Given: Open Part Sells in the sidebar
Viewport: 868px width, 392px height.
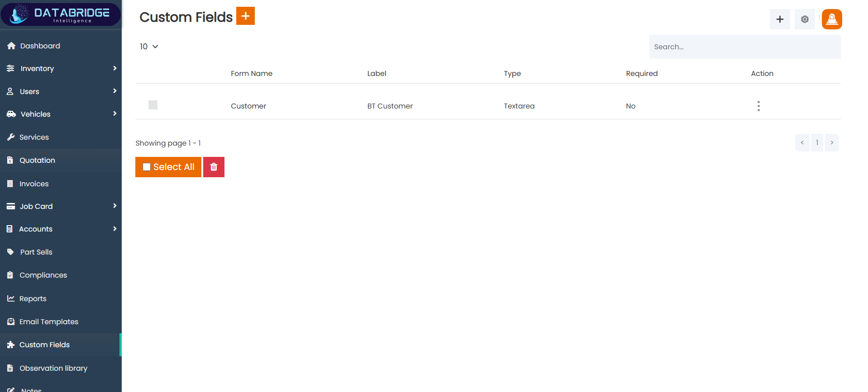Looking at the screenshot, I should click(61, 252).
